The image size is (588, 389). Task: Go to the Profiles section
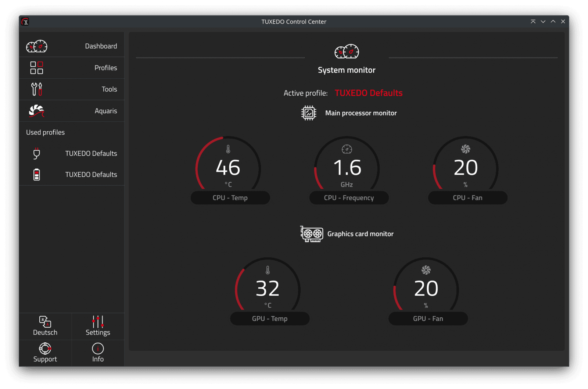click(72, 68)
